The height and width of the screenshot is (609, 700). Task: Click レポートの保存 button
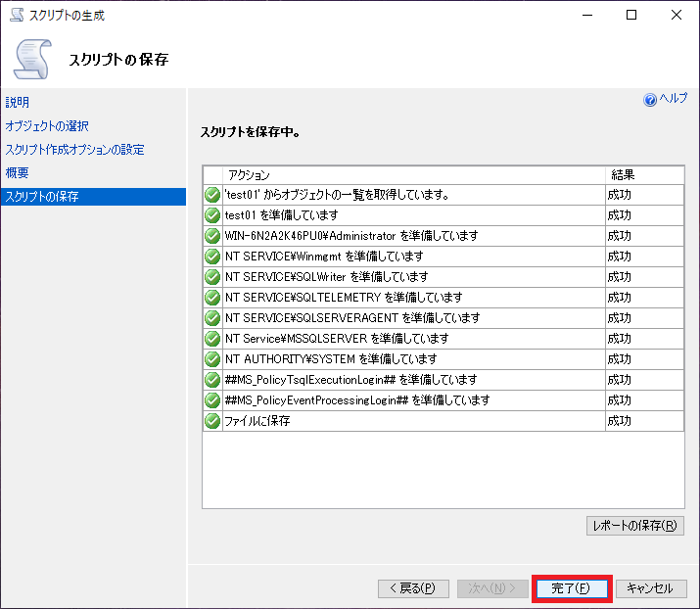634,526
